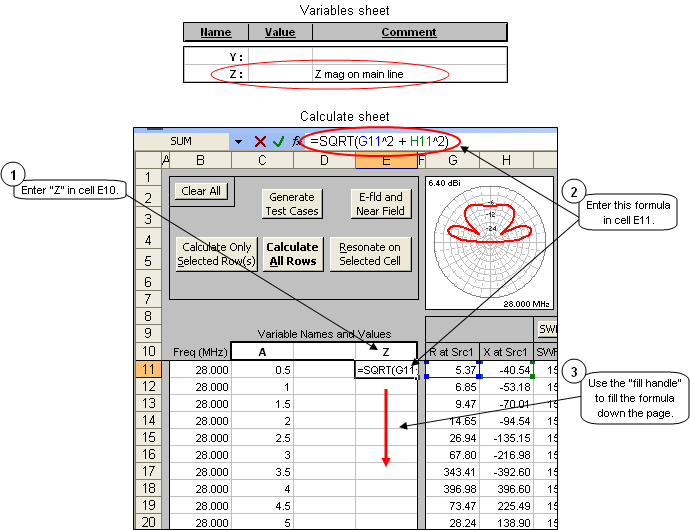Click the Resonate on Selected Cell button

pyautogui.click(x=370, y=254)
